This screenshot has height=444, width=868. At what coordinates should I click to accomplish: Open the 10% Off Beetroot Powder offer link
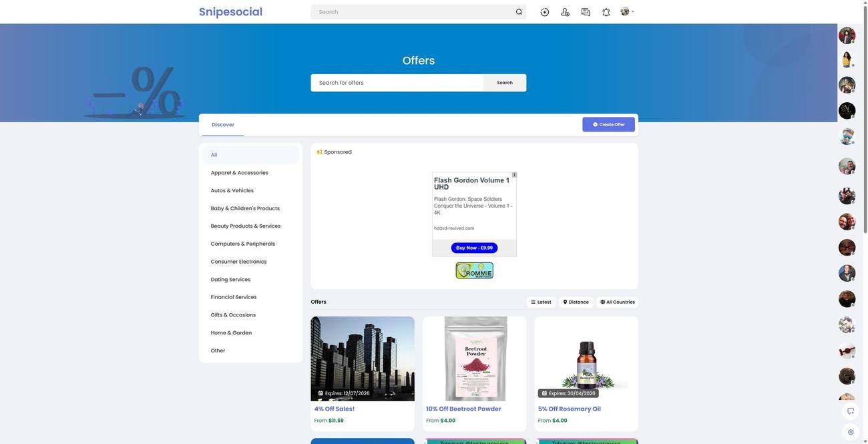(464, 409)
